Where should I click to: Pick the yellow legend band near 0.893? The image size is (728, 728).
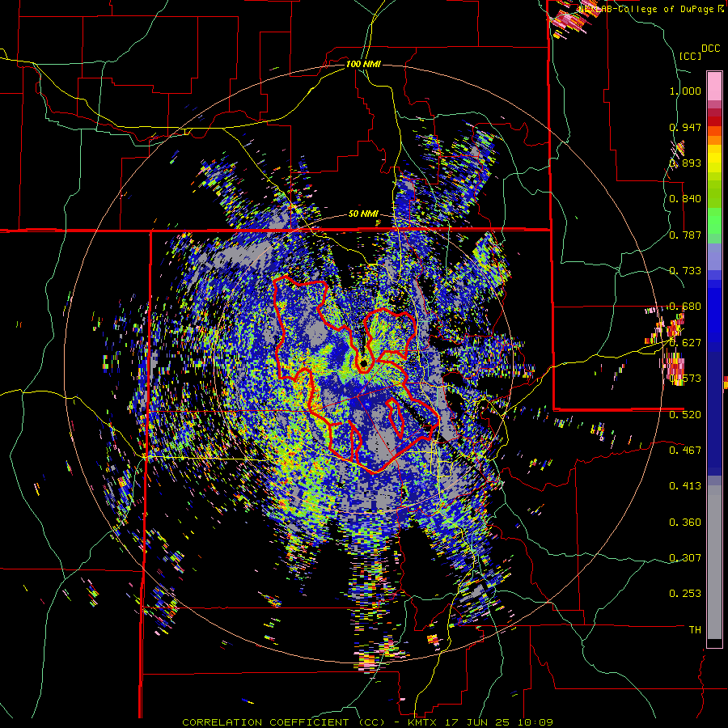click(714, 158)
